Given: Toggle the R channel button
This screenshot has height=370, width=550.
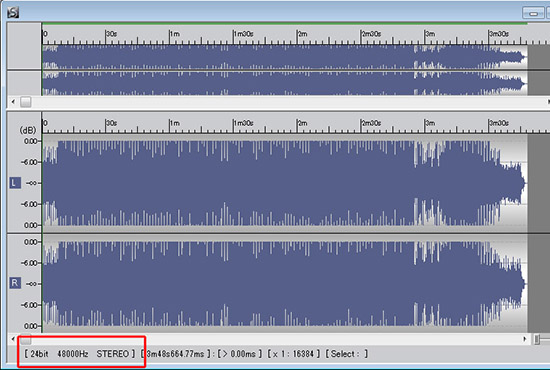Looking at the screenshot, I should pyautogui.click(x=15, y=283).
